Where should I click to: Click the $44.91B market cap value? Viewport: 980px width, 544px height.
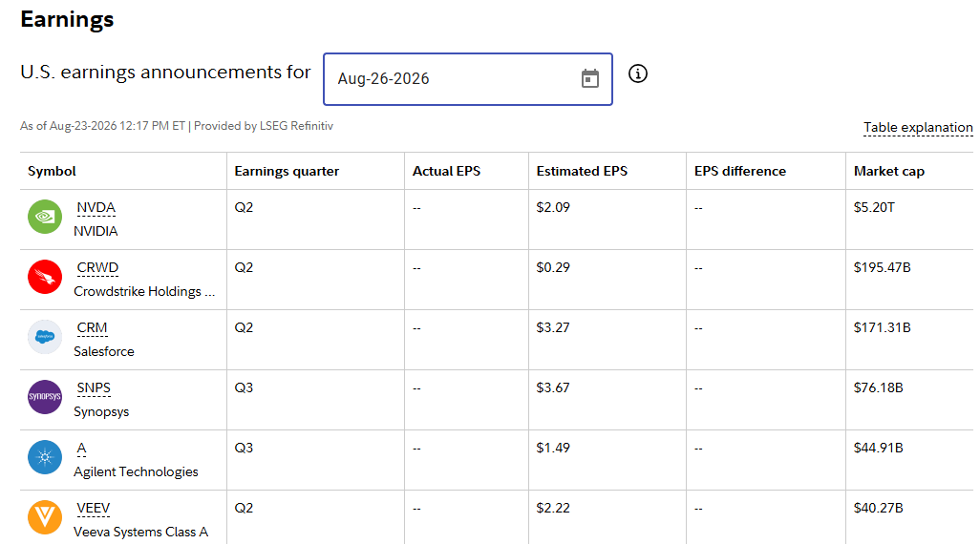[878, 448]
